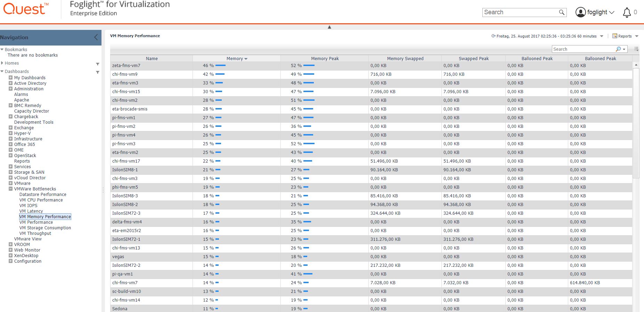Click inside the table Search field

click(584, 49)
